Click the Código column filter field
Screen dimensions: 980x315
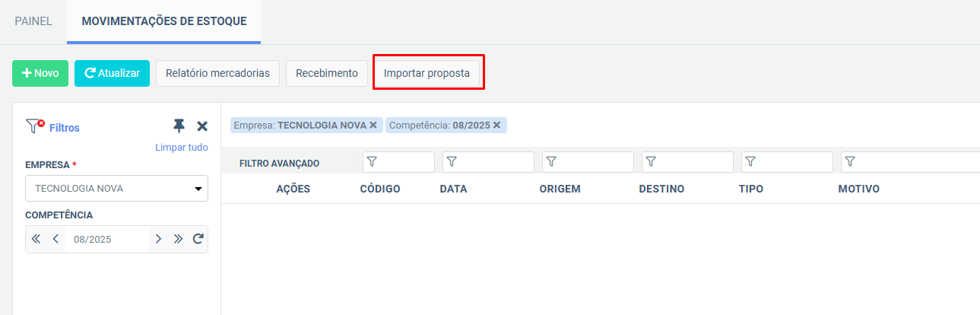click(x=398, y=162)
